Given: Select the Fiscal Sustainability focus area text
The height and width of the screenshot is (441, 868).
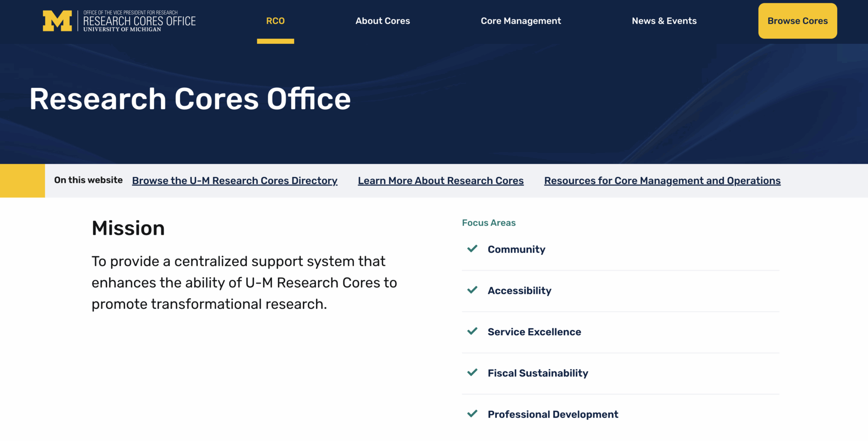Looking at the screenshot, I should click(538, 373).
